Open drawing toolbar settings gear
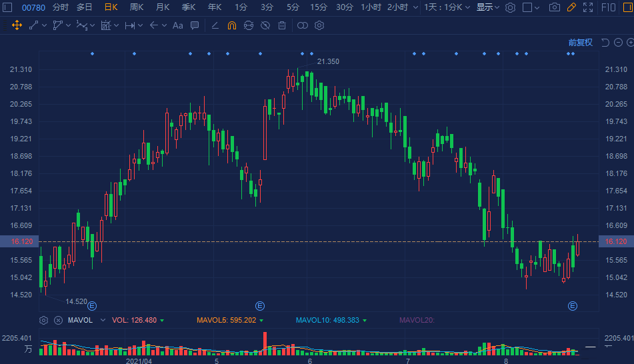The width and height of the screenshot is (634, 364). pos(319,25)
